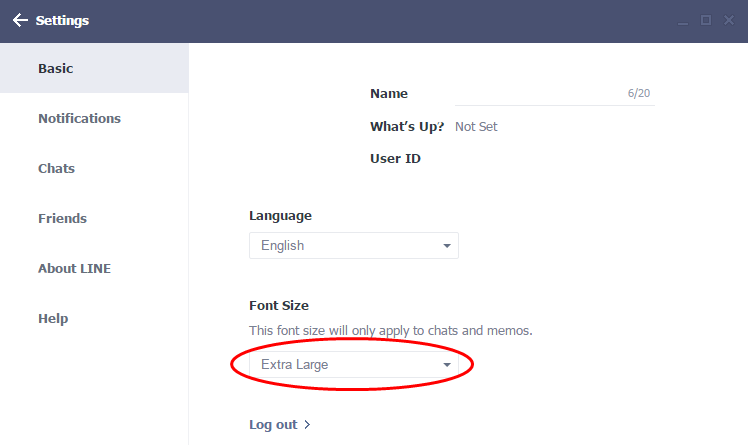The height and width of the screenshot is (445, 748).
Task: Open the Font Size box showing Extra Large
Action: [x=340, y=365]
